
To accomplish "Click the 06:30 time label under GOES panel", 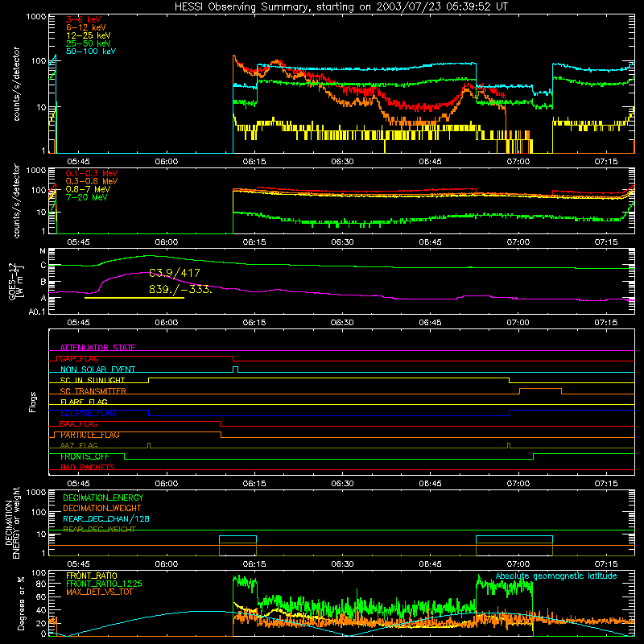I will [x=342, y=323].
